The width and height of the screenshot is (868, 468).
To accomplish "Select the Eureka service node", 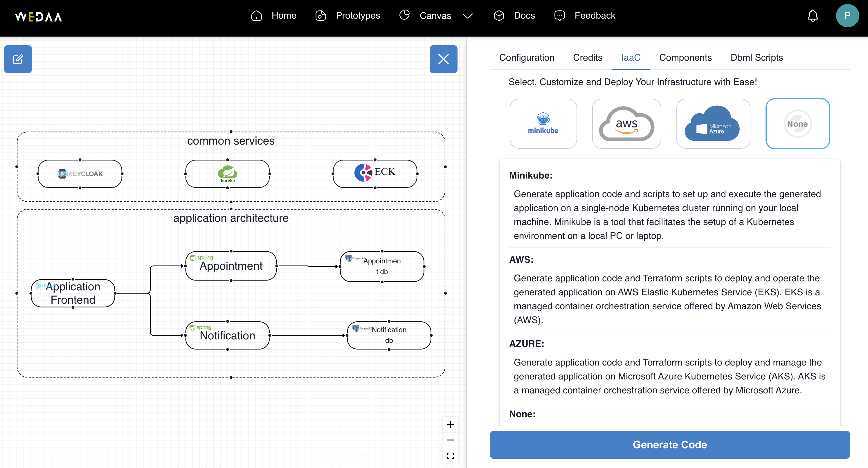I will [x=227, y=174].
